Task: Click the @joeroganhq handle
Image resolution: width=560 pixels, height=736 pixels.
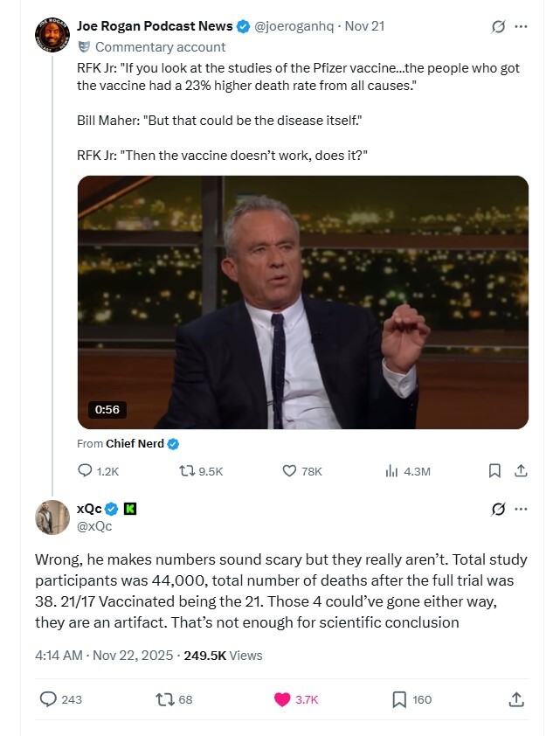Action: pos(294,26)
